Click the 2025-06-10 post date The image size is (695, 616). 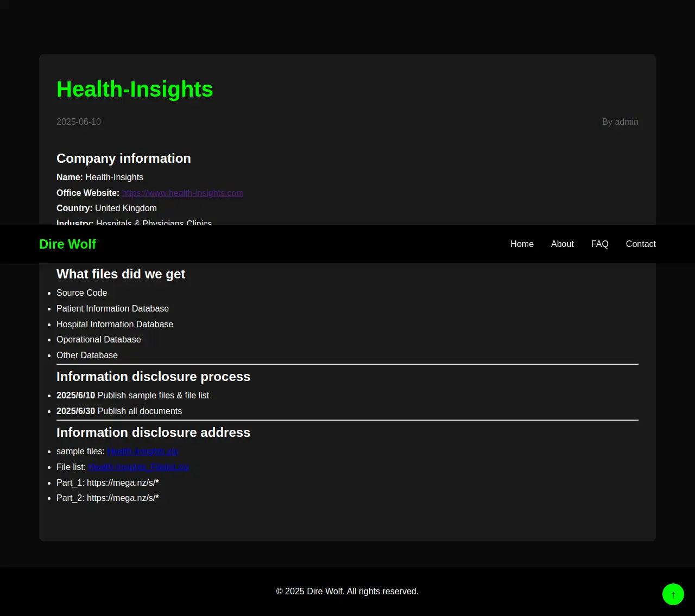(79, 122)
